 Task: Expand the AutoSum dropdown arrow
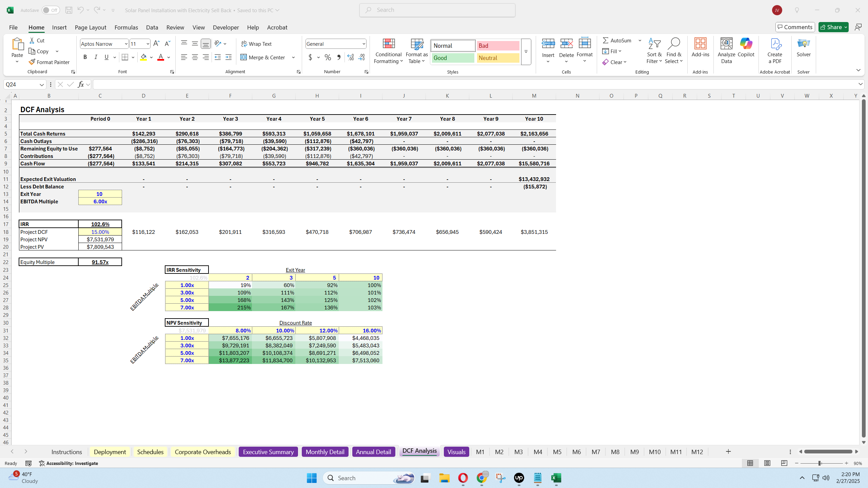pos(640,40)
